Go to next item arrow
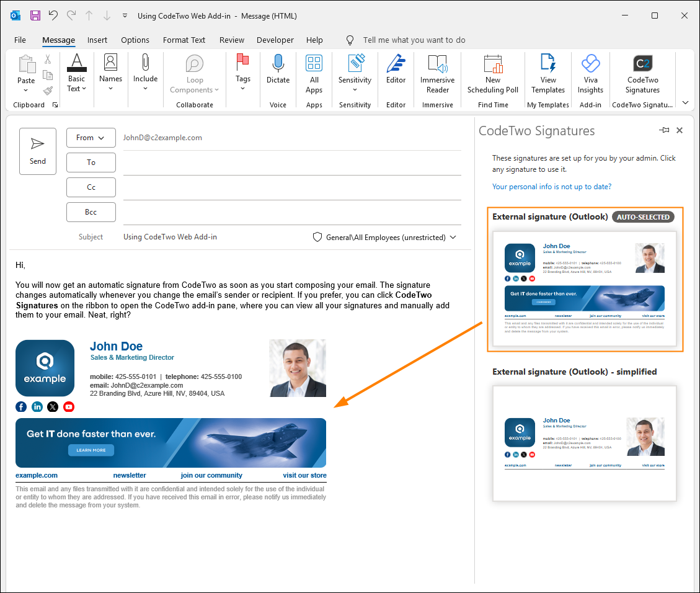Image resolution: width=700 pixels, height=593 pixels. pos(107,16)
